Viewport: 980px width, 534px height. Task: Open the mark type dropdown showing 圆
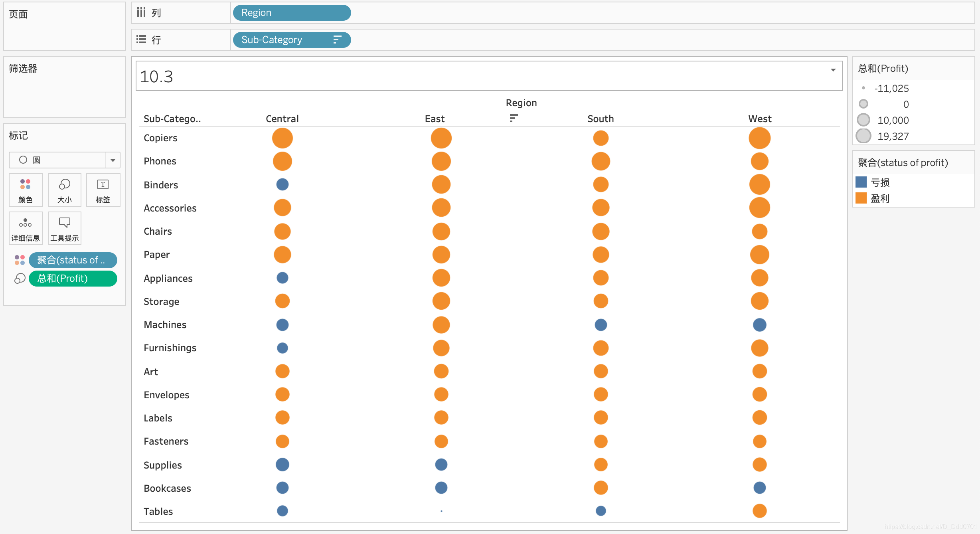pyautogui.click(x=64, y=160)
